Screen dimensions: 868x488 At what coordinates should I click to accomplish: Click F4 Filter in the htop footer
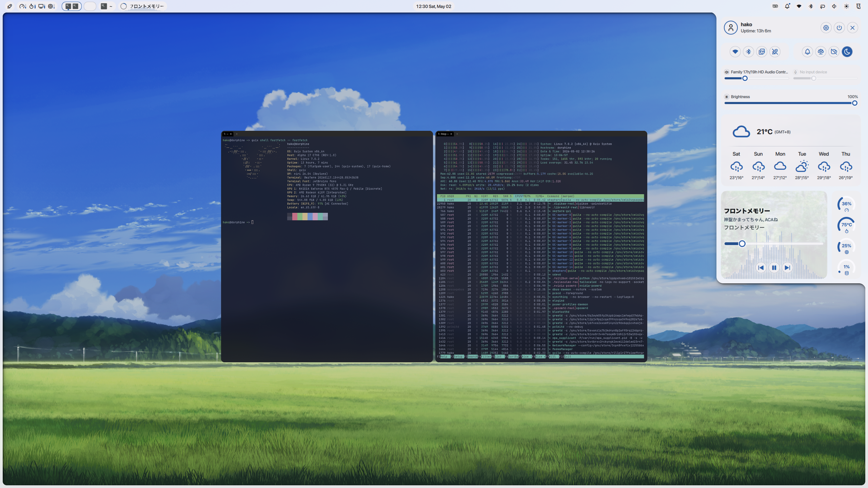pyautogui.click(x=485, y=357)
